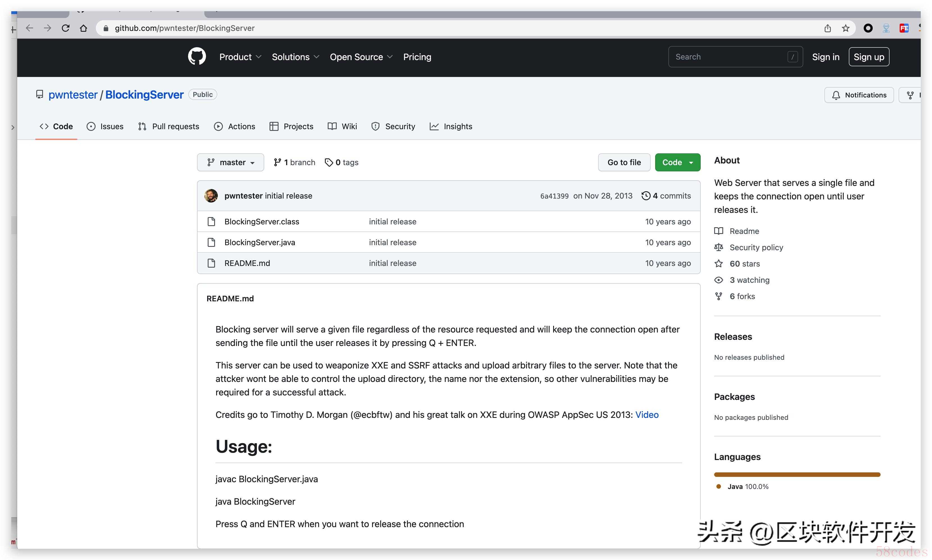
Task: Open the green Code dropdown button
Action: [x=677, y=162]
